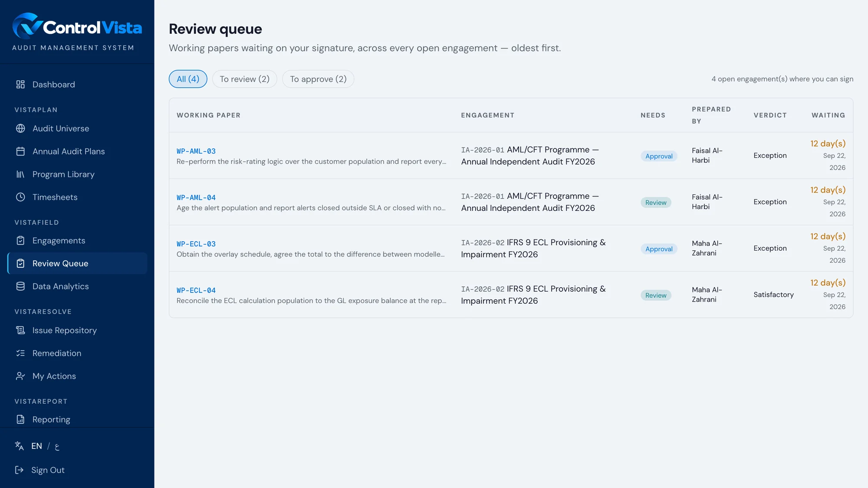
Task: Click the Review Queue clipboard-check icon
Action: tap(20, 264)
